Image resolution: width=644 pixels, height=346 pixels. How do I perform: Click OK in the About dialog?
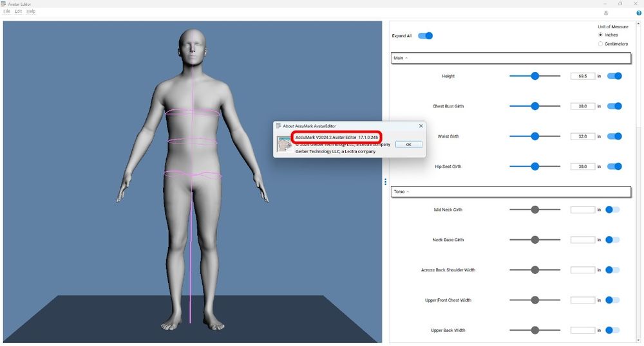[409, 144]
